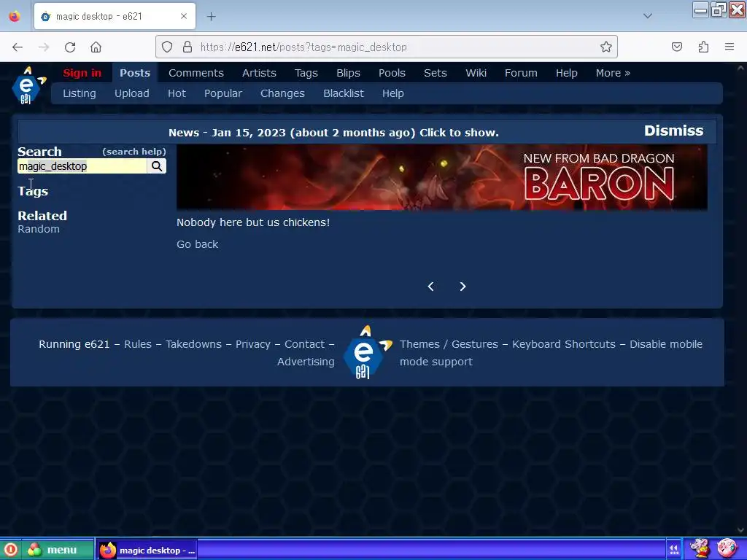Screen dimensions: 747x560
Task: Open the Rules footer link
Action: [138, 344]
